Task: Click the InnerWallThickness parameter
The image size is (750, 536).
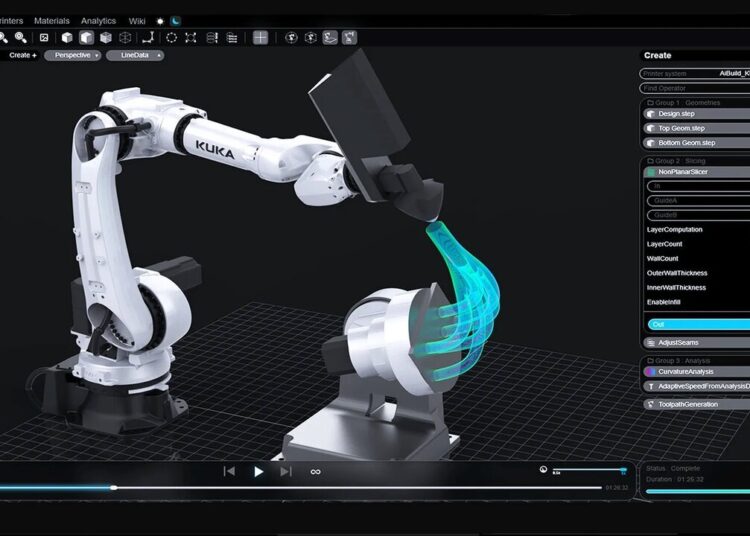Action: pyautogui.click(x=676, y=288)
